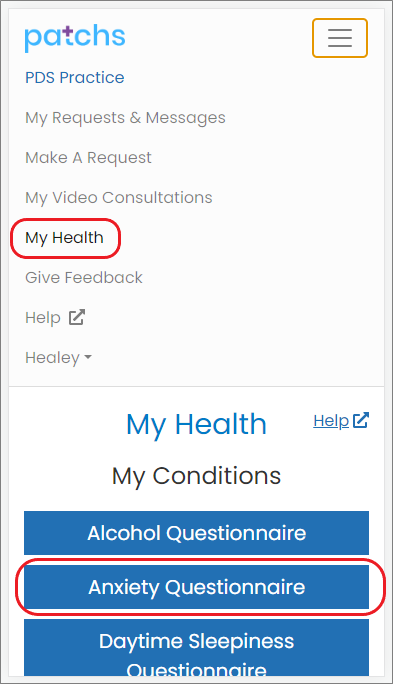This screenshot has height=684, width=393.
Task: Click external-link icon beside navigation Help
Action: 77,317
